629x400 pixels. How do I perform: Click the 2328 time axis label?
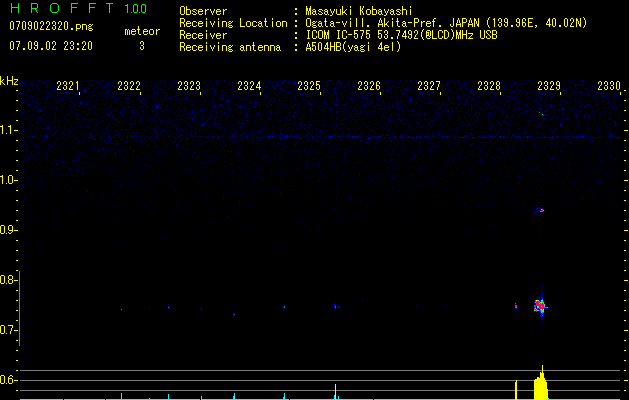tap(489, 86)
